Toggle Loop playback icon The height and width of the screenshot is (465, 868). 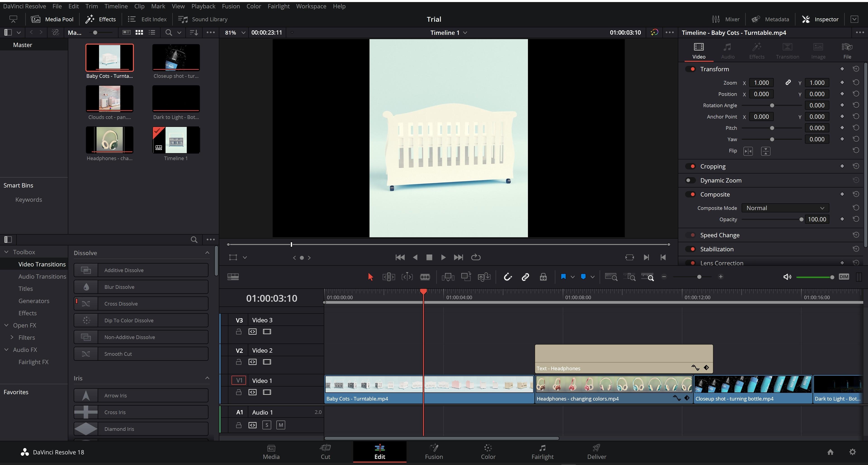point(476,257)
